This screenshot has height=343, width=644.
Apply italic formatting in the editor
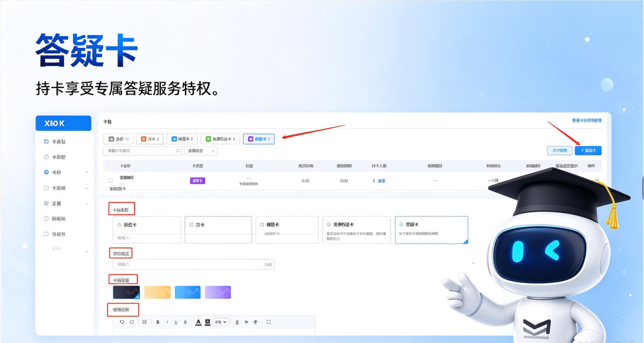(x=167, y=322)
